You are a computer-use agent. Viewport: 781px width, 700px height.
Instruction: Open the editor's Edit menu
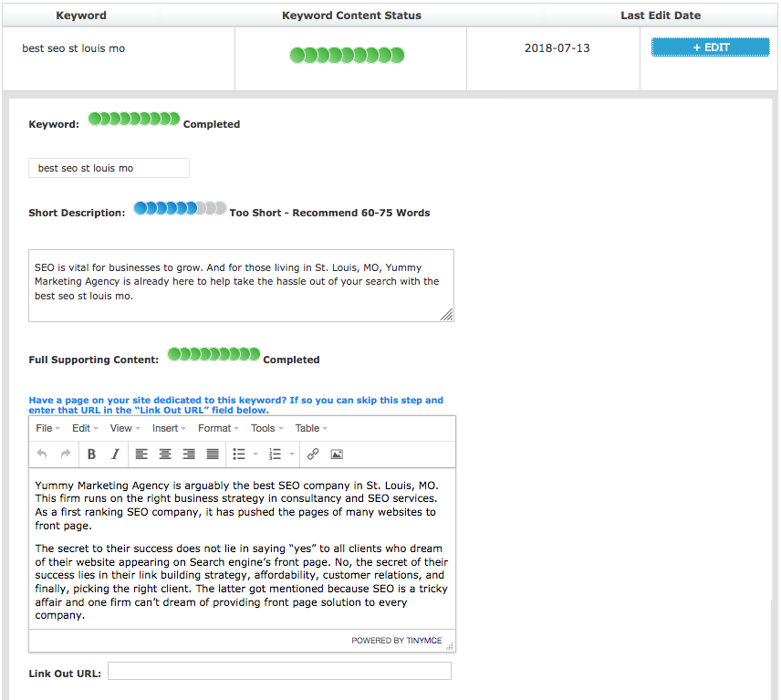85,428
